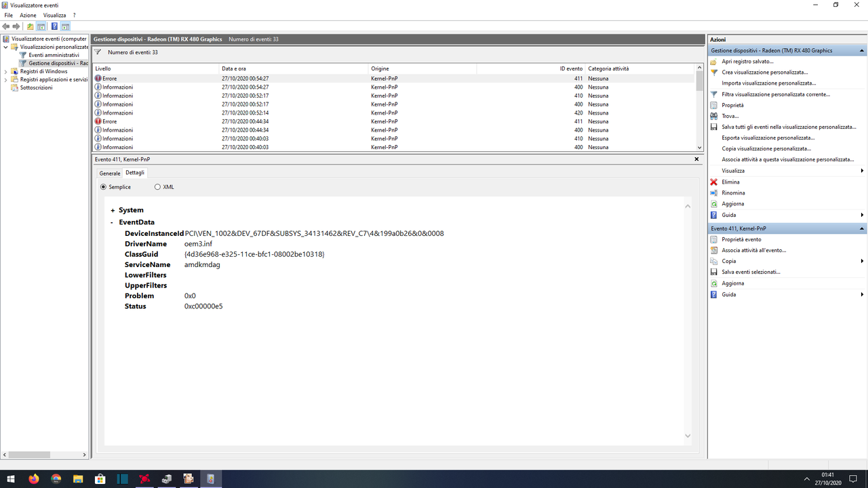Collapse the Evento 411 actions section
This screenshot has height=488, width=868.
(x=862, y=228)
